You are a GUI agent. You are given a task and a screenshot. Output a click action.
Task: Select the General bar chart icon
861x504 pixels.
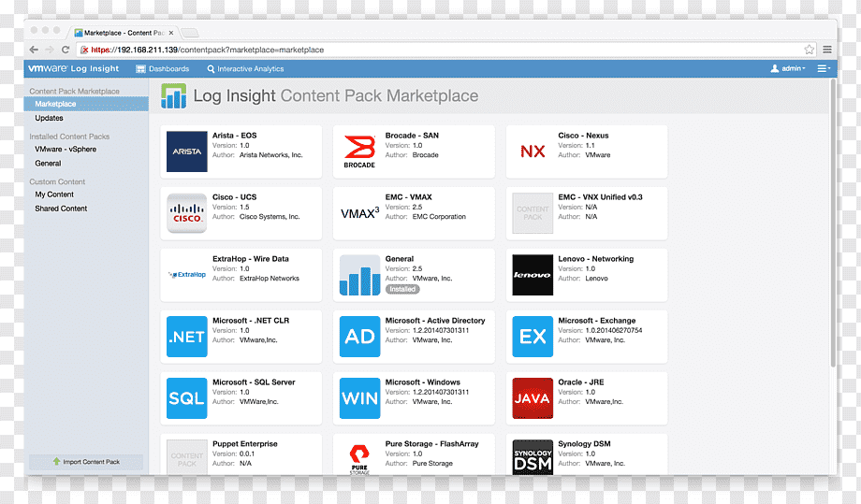click(359, 275)
